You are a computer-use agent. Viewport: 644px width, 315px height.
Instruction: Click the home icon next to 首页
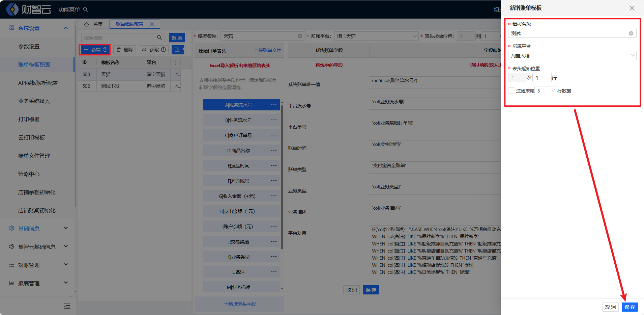click(87, 24)
